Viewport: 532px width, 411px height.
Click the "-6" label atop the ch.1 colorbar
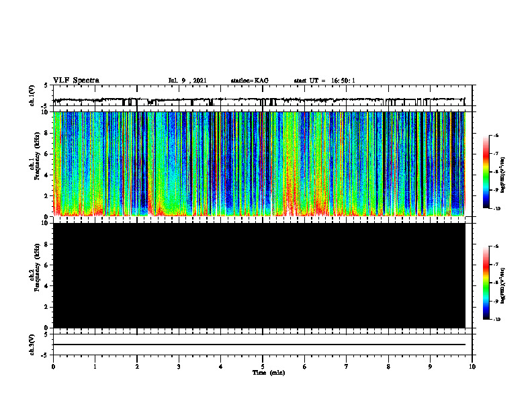496,135
